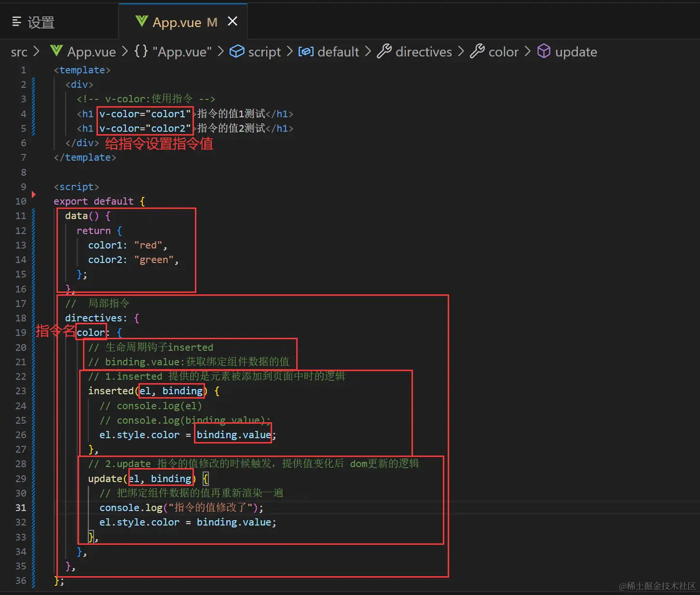Image resolution: width=700 pixels, height=595 pixels.
Task: Open color breadcrumb segment
Action: [x=503, y=52]
